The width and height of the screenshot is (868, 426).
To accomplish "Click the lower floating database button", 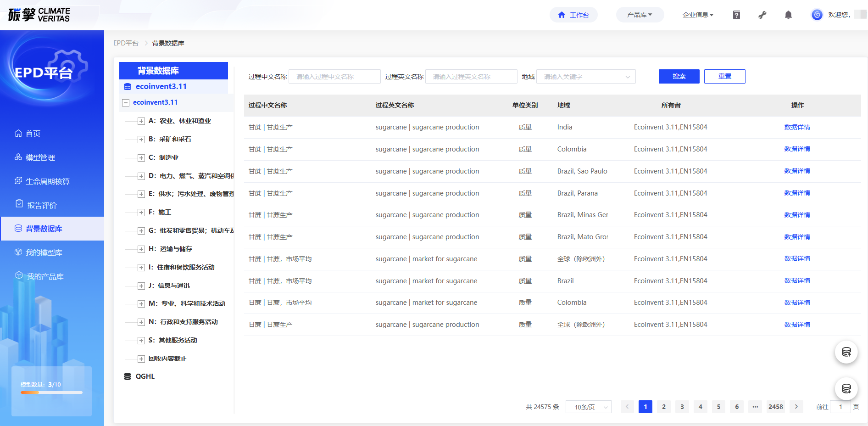I will tap(846, 389).
